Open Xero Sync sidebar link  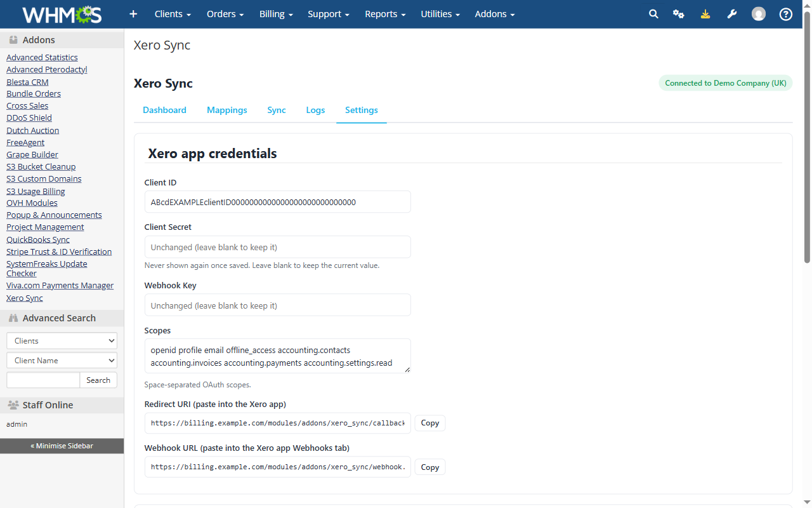point(25,298)
